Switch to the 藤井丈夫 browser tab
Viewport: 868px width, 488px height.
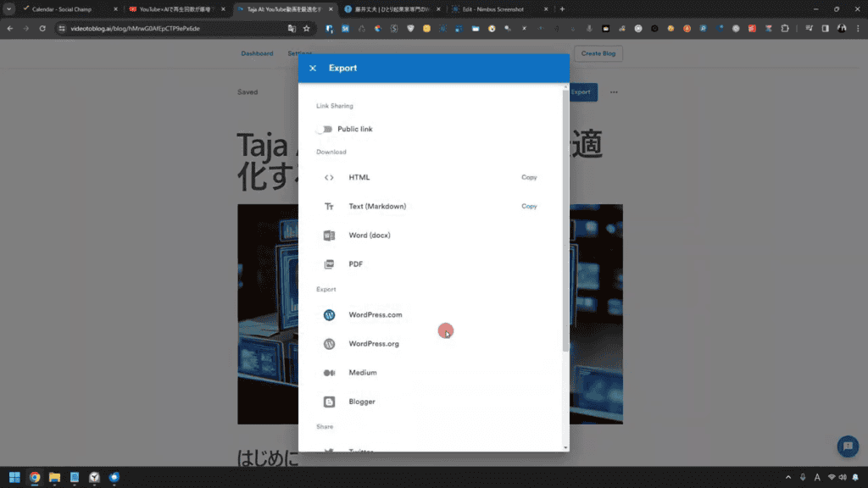[x=390, y=9]
